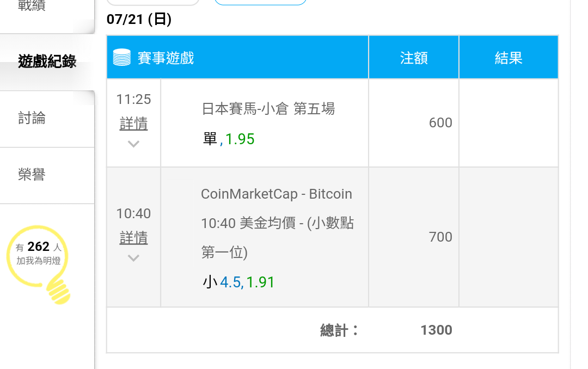Expand chevron under 10:40 bet entry

133,258
